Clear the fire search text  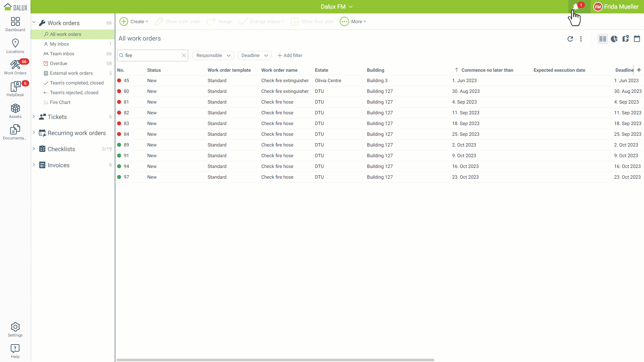pos(184,55)
